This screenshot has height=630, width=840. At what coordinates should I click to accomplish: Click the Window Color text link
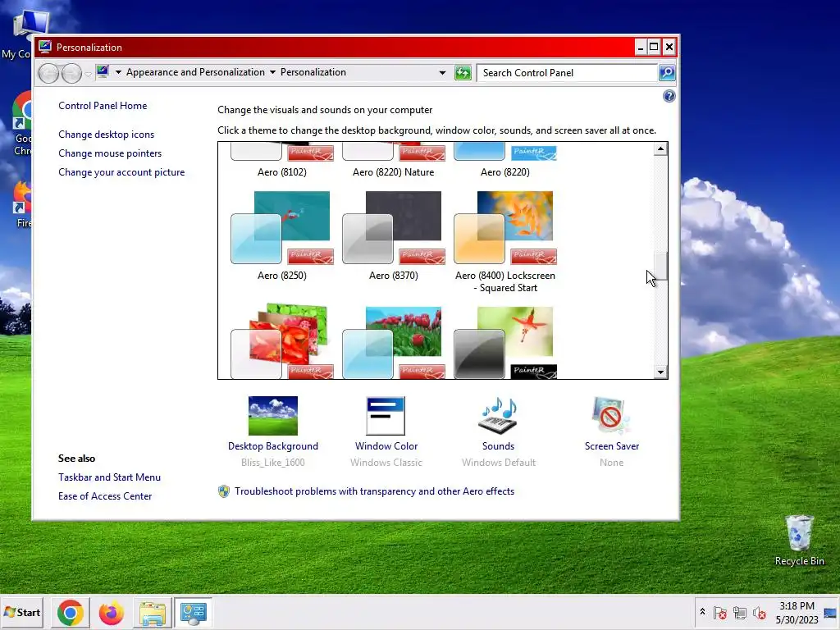[386, 445]
